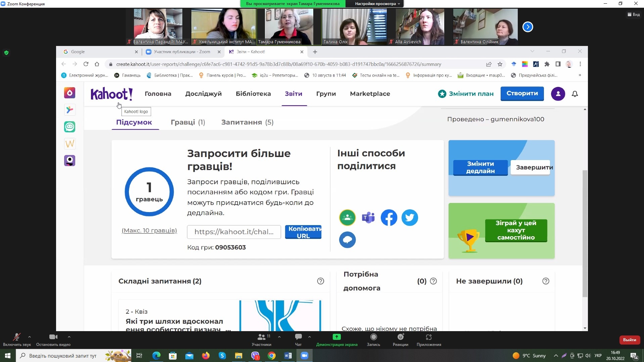Image resolution: width=644 pixels, height=362 pixels.
Task: Stop camera with Остановить видео
Action: (53, 339)
